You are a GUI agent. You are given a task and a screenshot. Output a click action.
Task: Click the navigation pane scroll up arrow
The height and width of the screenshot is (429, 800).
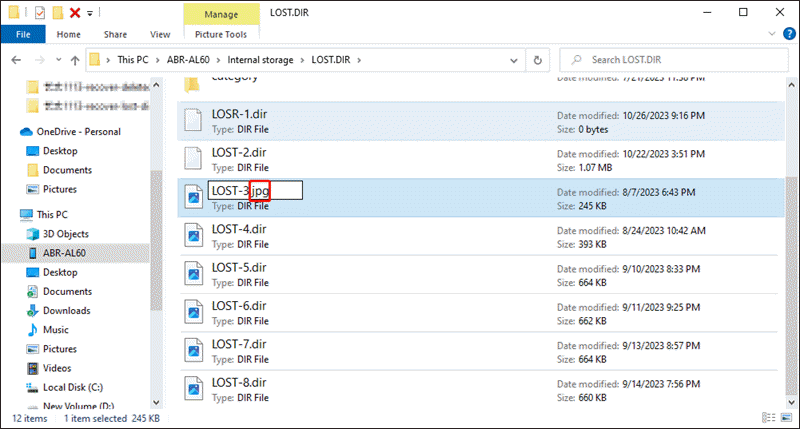[x=156, y=85]
